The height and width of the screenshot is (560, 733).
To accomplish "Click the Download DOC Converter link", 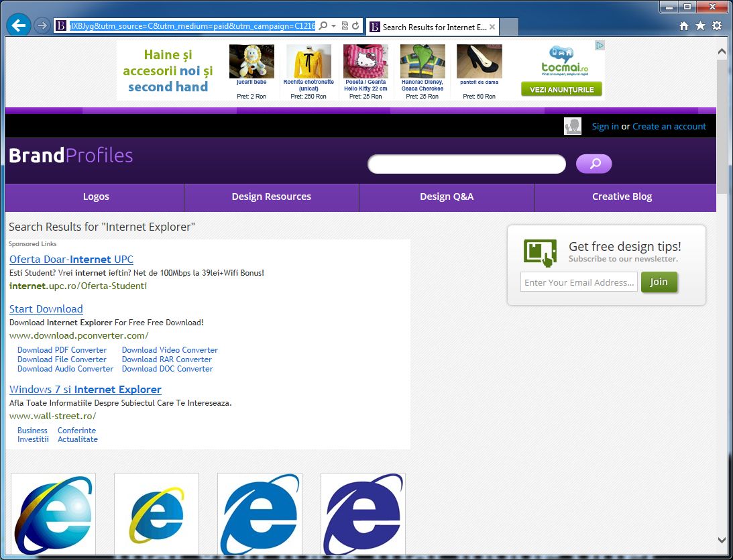I will click(168, 369).
